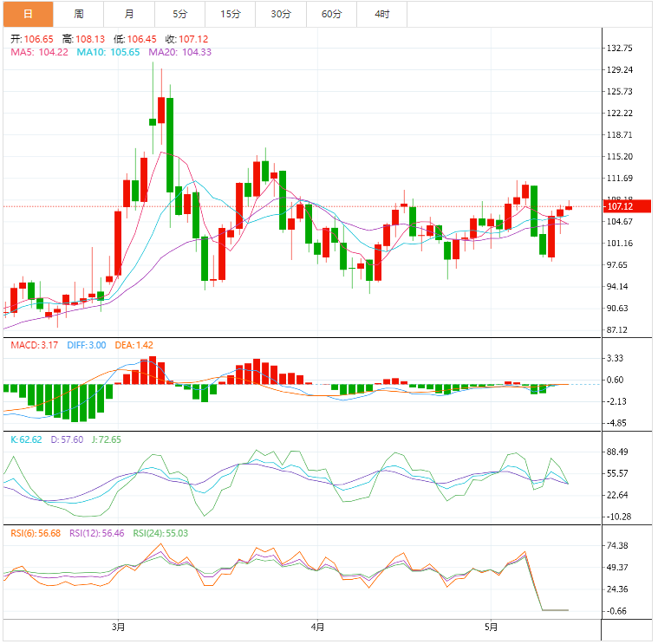This screenshot has height=644, width=658.
Task: Click the red 107.12 current price tag
Action: (x=620, y=206)
